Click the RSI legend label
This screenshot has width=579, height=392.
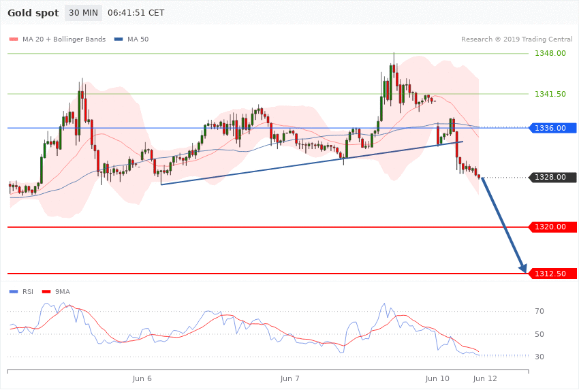coord(28,292)
